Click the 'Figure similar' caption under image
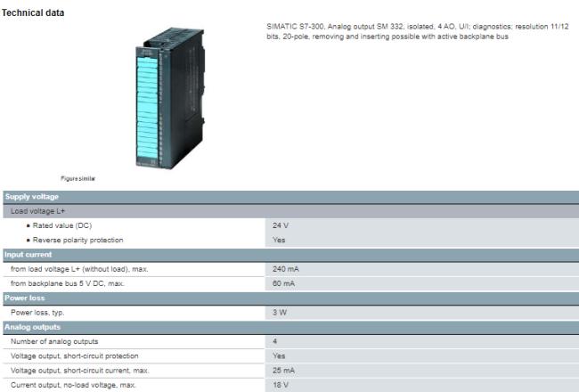Image resolution: width=579 pixels, height=392 pixels. pos(78,178)
